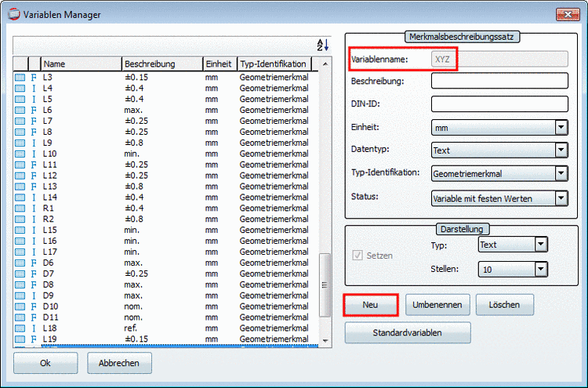Click the table icon in row L14

pos(20,198)
